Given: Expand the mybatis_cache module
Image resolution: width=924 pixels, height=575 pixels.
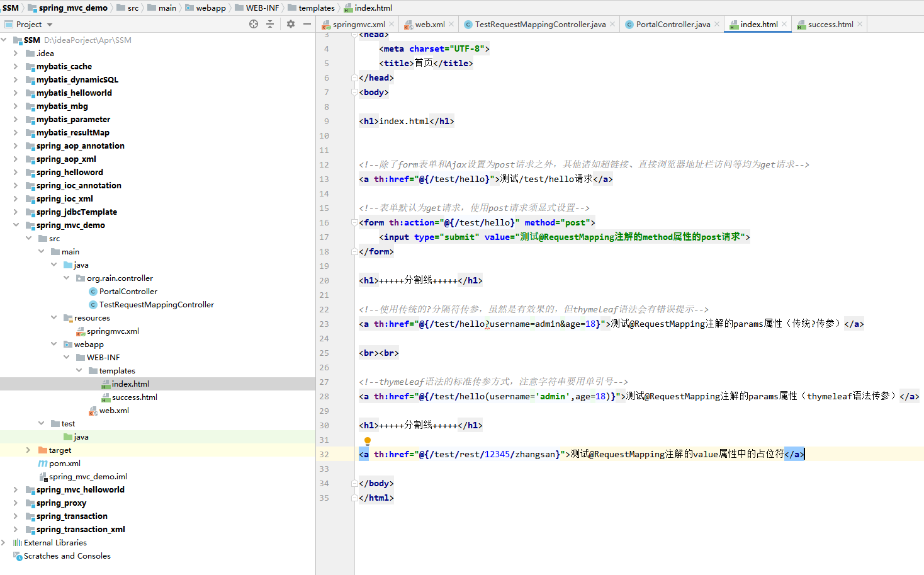Looking at the screenshot, I should [x=16, y=66].
